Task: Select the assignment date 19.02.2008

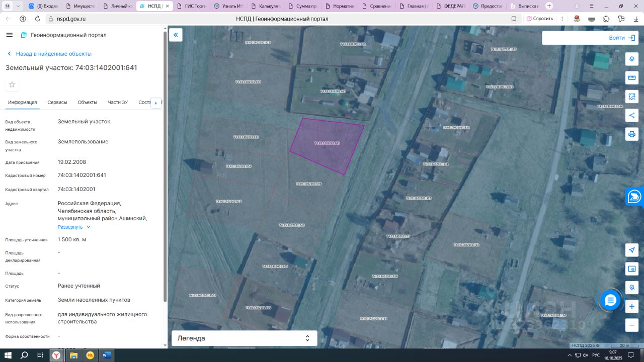Action: (72, 162)
